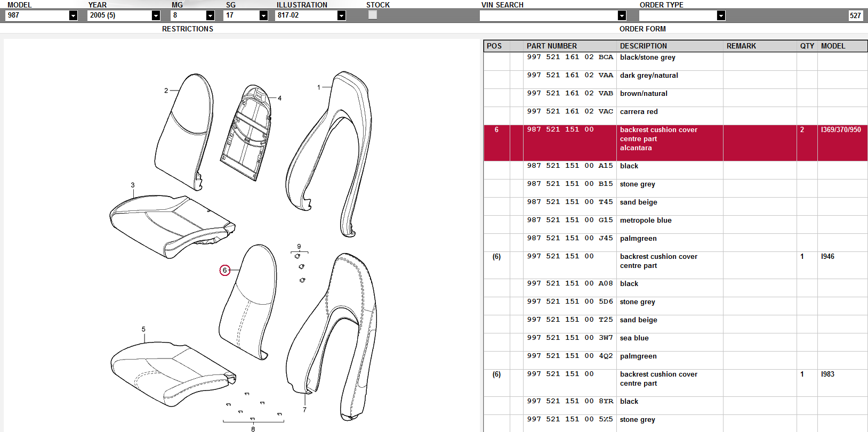868x432 pixels.
Task: Open the ORDER FORM menu
Action: [642, 29]
